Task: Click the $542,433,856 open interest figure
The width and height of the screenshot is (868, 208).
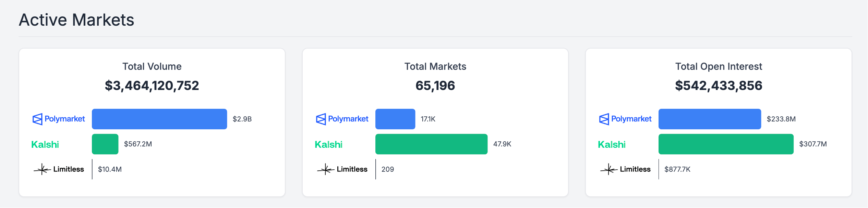Action: coord(719,86)
